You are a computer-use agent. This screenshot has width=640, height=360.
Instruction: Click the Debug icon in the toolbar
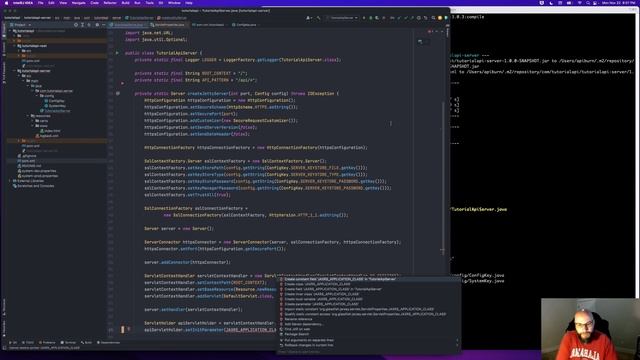pyautogui.click(x=371, y=18)
